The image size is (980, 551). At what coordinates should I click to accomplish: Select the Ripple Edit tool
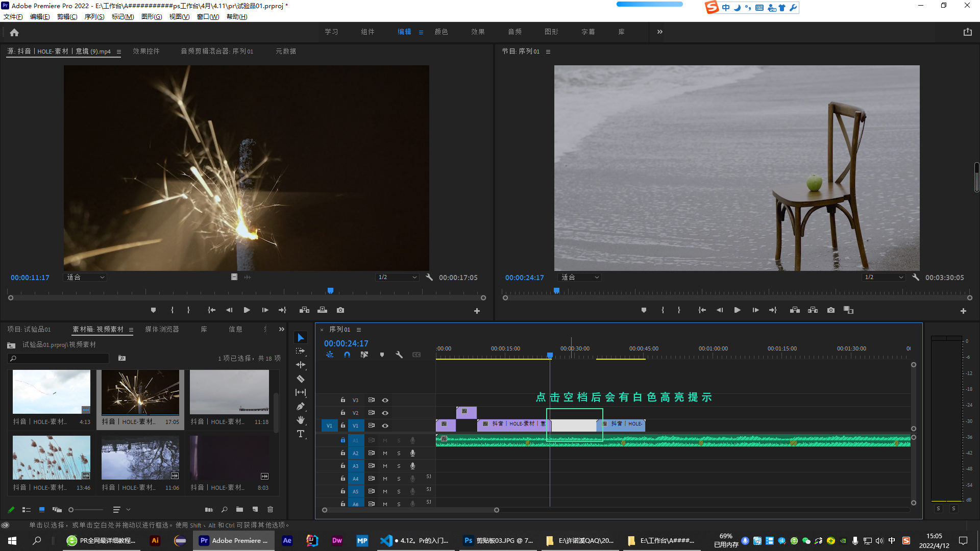tap(301, 365)
